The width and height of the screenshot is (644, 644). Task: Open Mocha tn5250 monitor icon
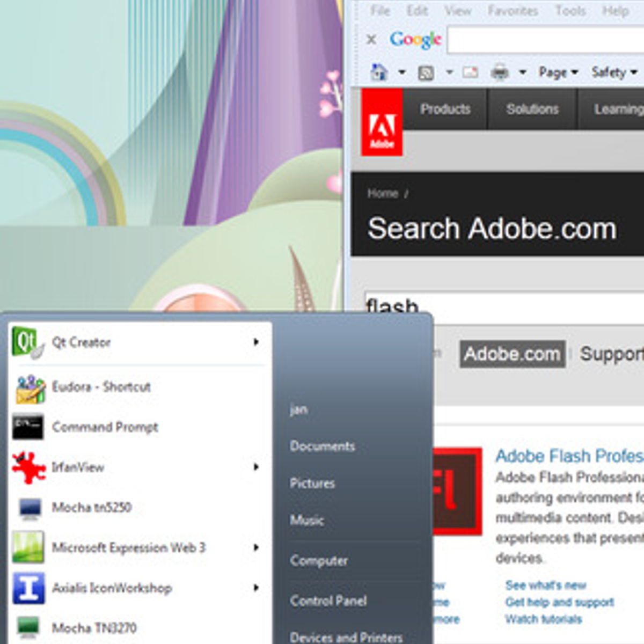click(x=30, y=508)
